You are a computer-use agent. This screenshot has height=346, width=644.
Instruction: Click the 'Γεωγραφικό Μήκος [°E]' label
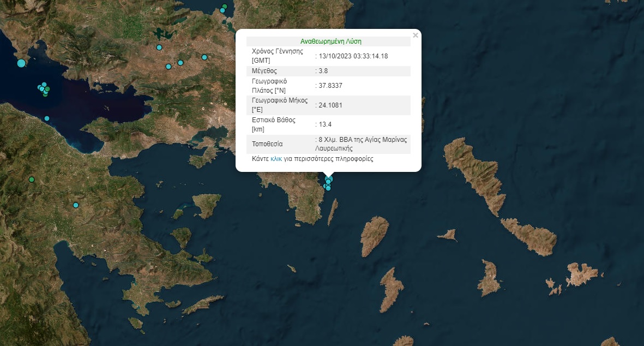click(x=280, y=105)
